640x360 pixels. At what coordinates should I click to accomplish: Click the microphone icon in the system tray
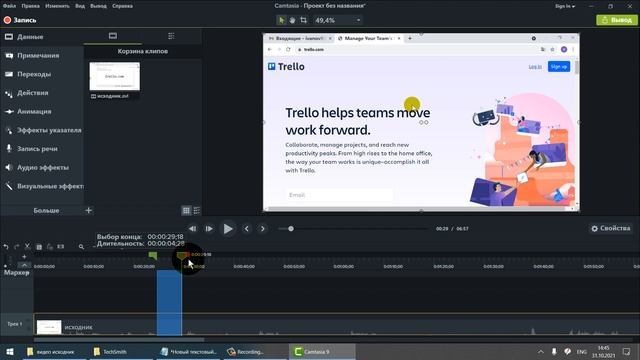554,351
